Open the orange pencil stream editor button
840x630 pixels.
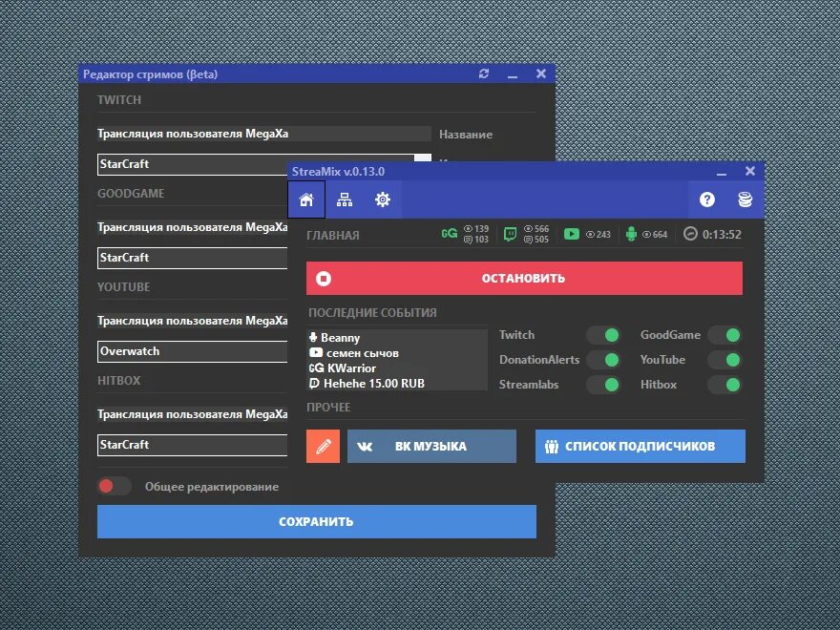pos(323,446)
